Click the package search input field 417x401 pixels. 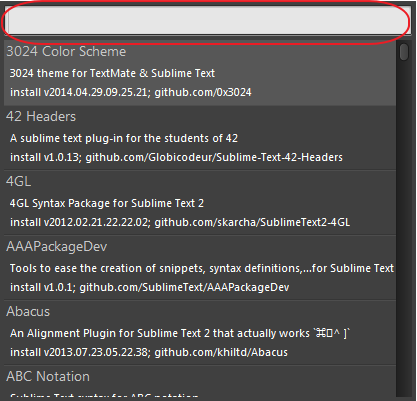pyautogui.click(x=208, y=21)
